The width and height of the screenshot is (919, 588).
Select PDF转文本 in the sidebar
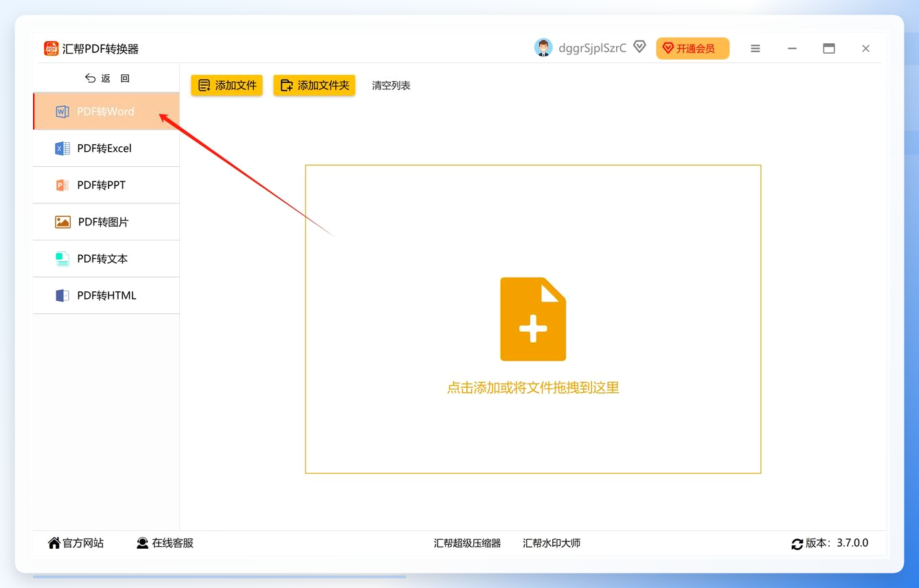pyautogui.click(x=106, y=259)
